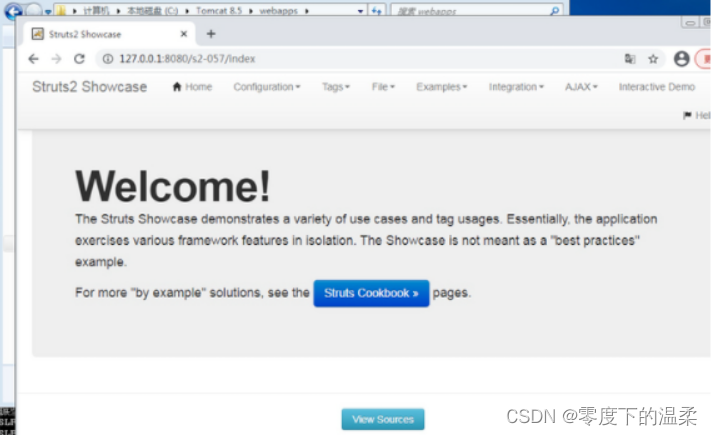The image size is (712, 435).
Task: Expand the Examples dropdown menu
Action: click(x=442, y=87)
